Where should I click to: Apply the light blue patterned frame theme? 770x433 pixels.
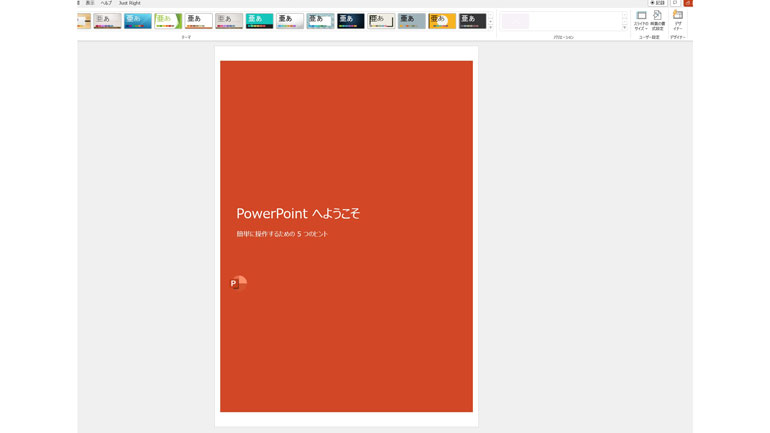point(320,21)
